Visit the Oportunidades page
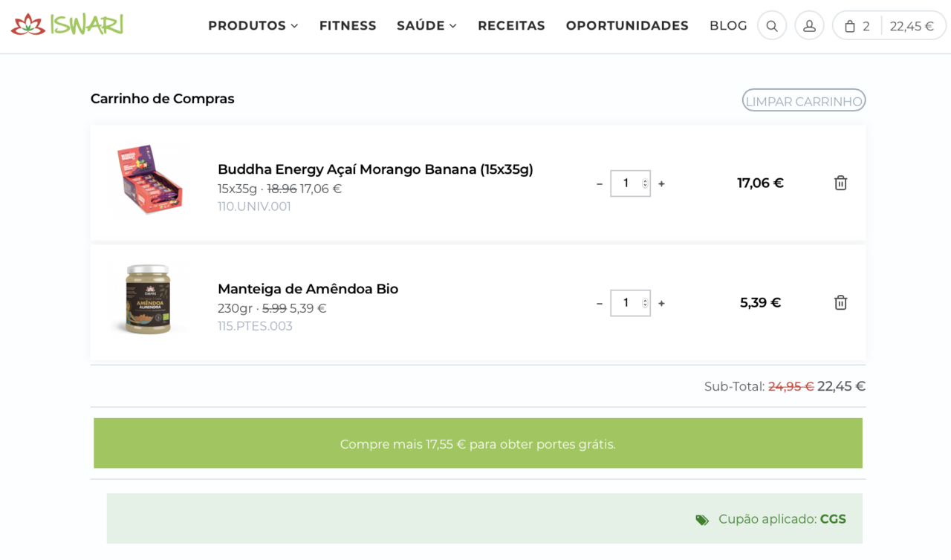The height and width of the screenshot is (560, 951). click(x=627, y=26)
